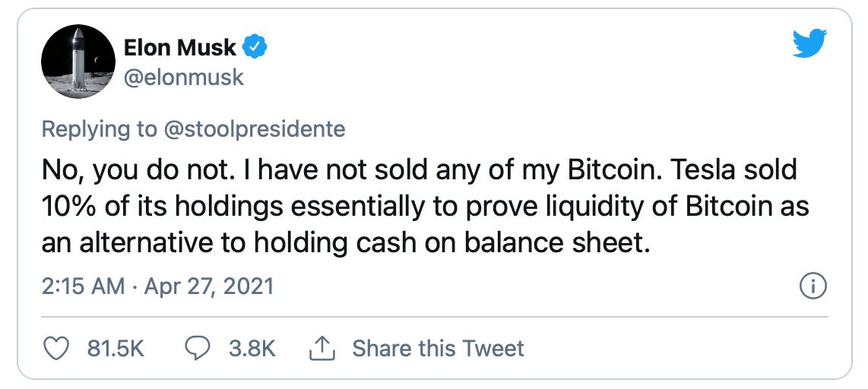Open the 2:15 AM timestamp link
This screenshot has width=868, height=389.
click(83, 286)
